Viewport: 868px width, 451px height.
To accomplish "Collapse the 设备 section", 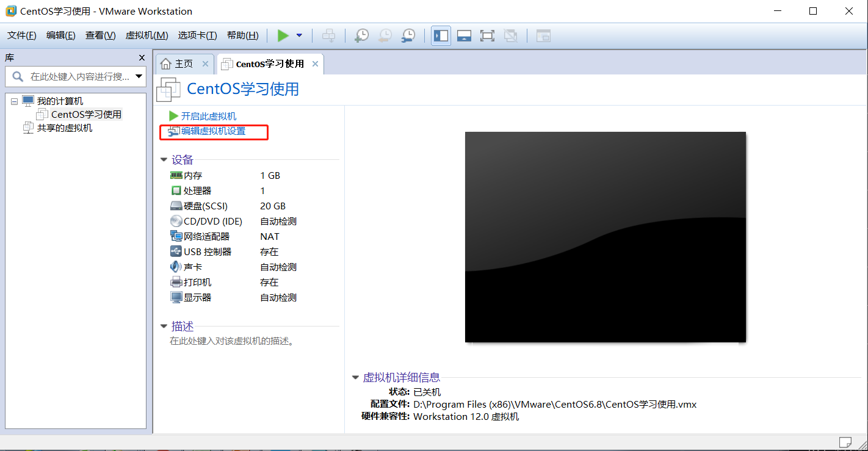I will [164, 160].
